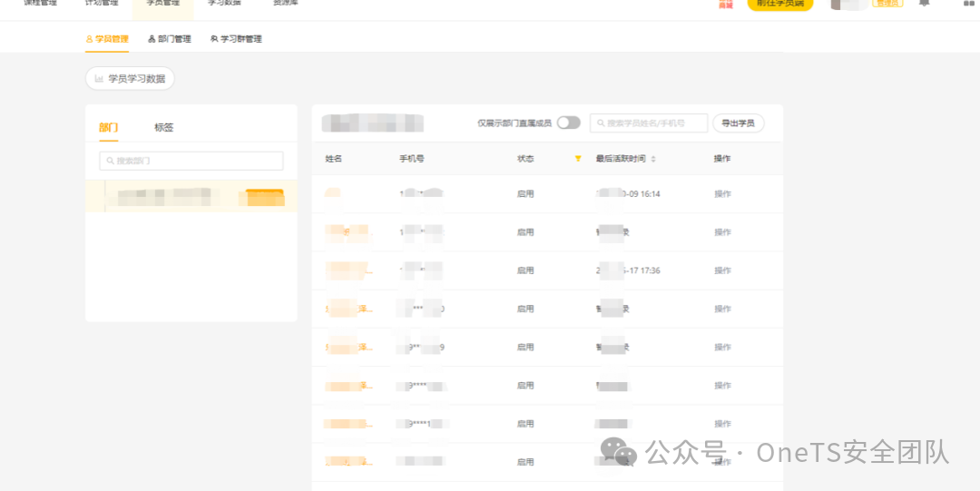Click the 最后活跃时间 column header text
The height and width of the screenshot is (491, 980).
(x=621, y=159)
